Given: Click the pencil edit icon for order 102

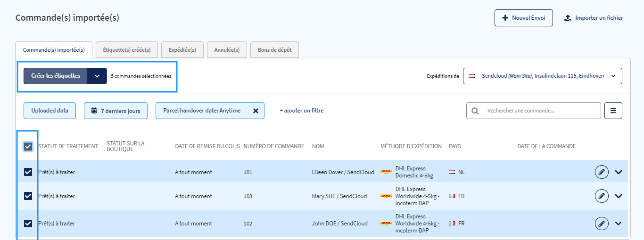Looking at the screenshot, I should click(x=602, y=224).
